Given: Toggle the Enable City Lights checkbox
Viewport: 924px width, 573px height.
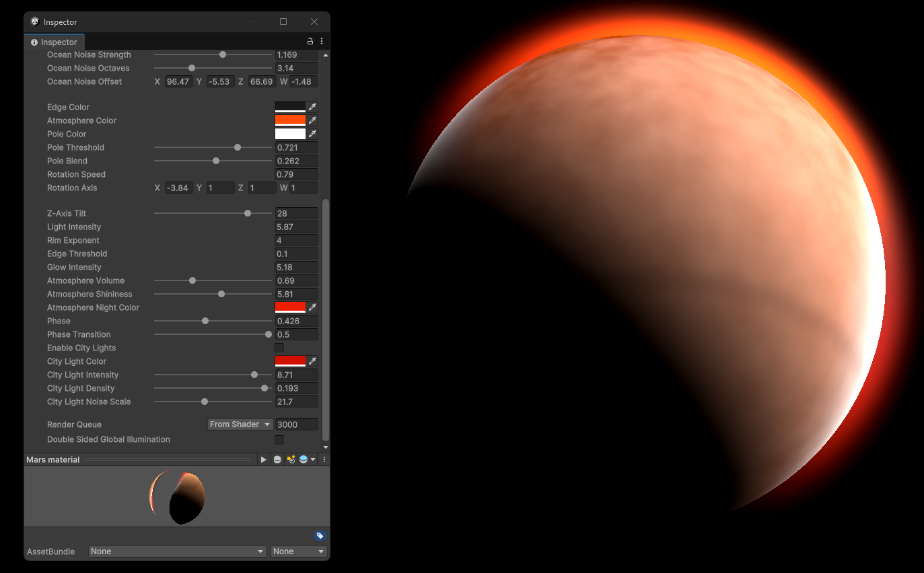Looking at the screenshot, I should click(x=279, y=348).
